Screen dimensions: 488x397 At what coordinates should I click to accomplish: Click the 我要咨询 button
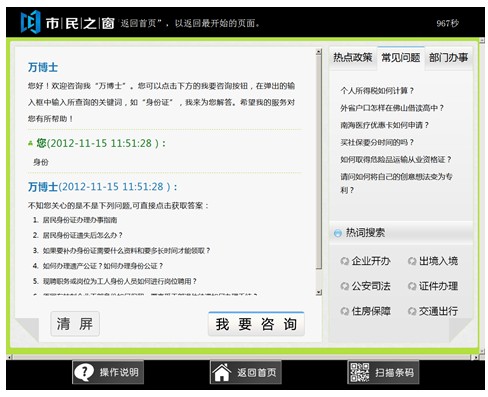pyautogui.click(x=256, y=324)
